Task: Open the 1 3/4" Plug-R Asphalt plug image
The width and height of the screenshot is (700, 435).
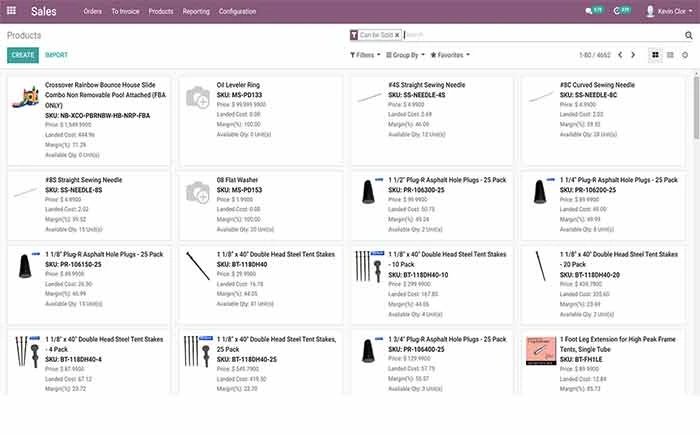Action: (369, 350)
